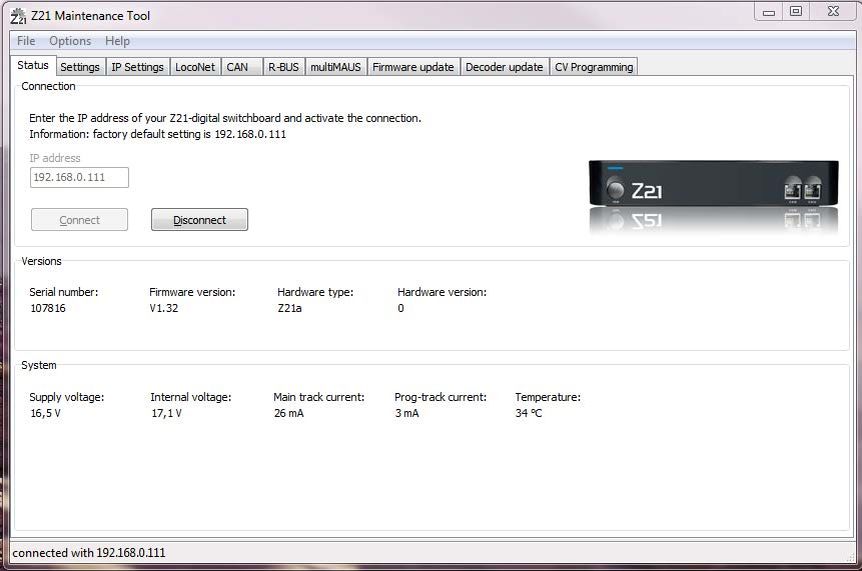
Task: Switch to the Firmware update tab
Action: click(413, 67)
